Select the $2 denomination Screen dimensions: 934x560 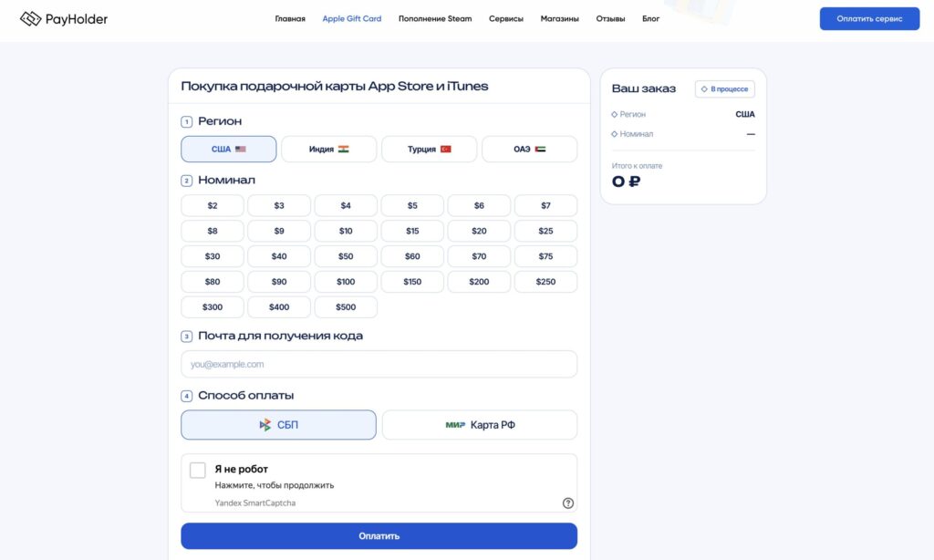click(213, 205)
